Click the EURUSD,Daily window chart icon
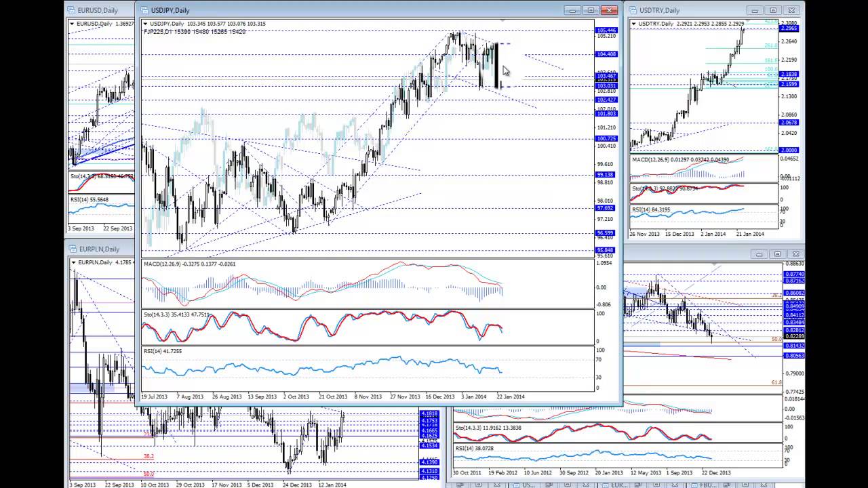 click(x=71, y=10)
